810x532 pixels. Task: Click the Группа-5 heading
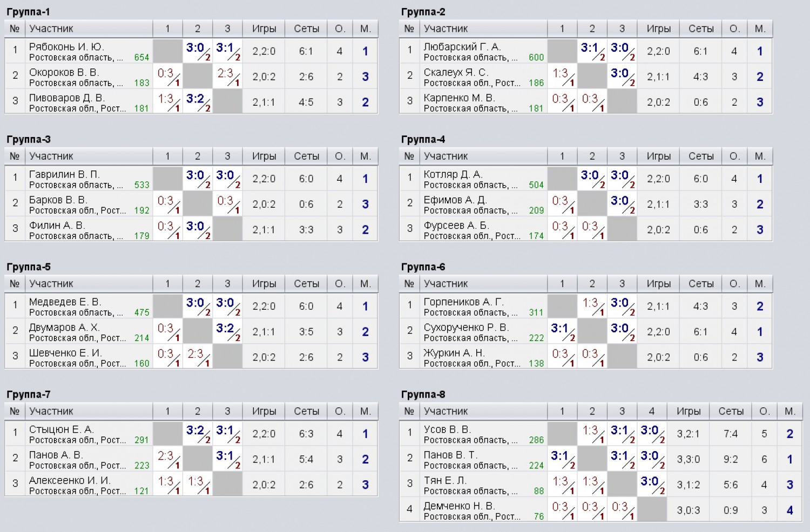(x=29, y=267)
